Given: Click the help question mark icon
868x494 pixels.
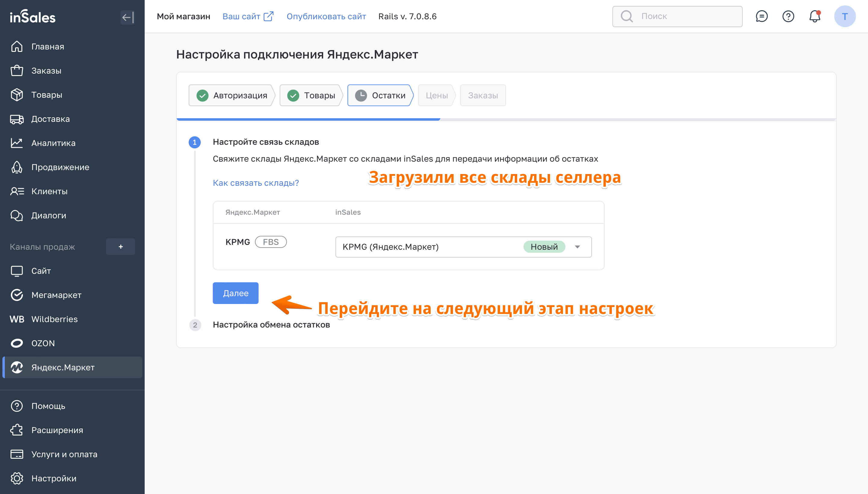Looking at the screenshot, I should click(788, 16).
